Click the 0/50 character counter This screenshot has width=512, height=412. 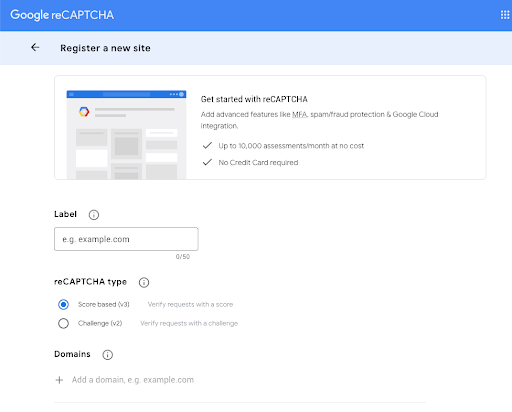coord(183,257)
